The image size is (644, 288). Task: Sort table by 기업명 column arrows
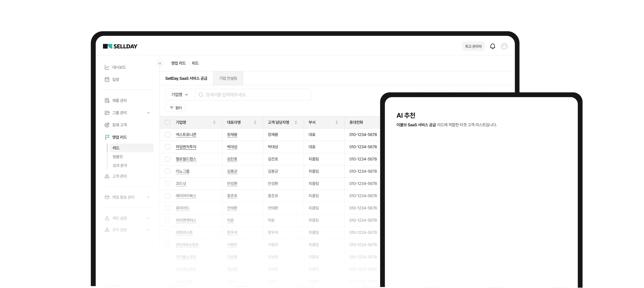click(214, 122)
